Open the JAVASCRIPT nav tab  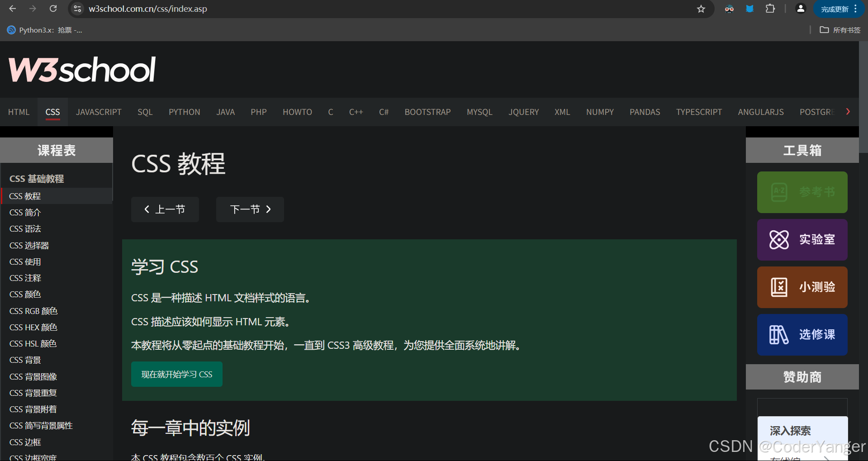[x=99, y=112]
